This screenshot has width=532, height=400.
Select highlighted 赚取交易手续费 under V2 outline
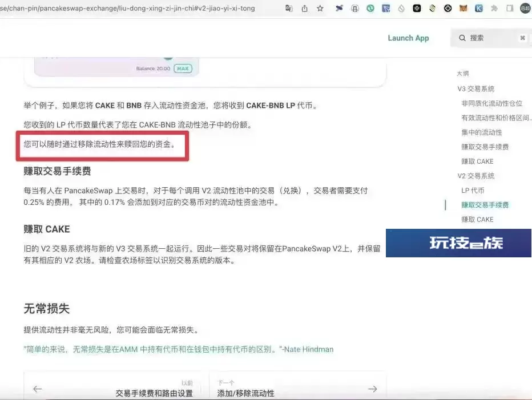[485, 205]
